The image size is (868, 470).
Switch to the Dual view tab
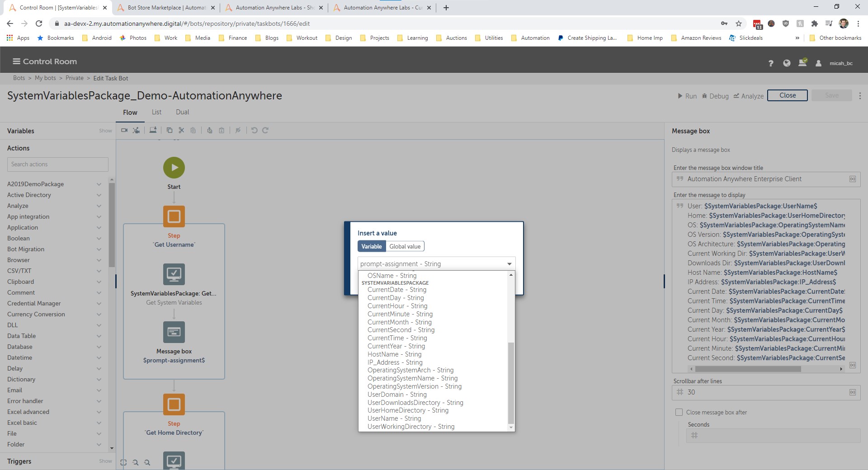pyautogui.click(x=183, y=112)
